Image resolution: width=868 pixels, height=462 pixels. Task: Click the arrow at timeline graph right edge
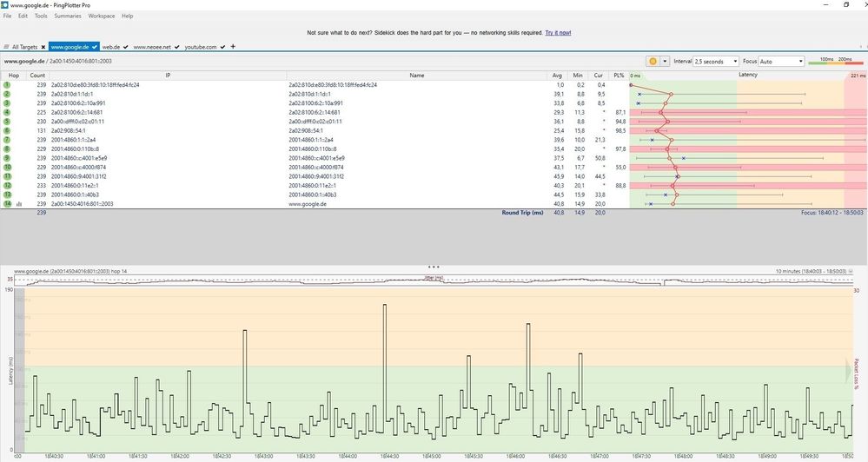[x=848, y=372]
